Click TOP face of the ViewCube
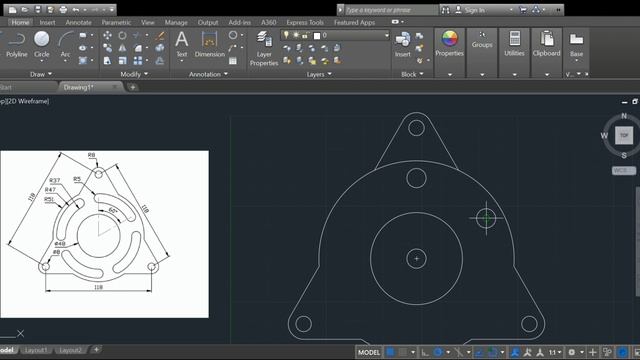Image resolution: width=640 pixels, height=360 pixels. (x=624, y=136)
